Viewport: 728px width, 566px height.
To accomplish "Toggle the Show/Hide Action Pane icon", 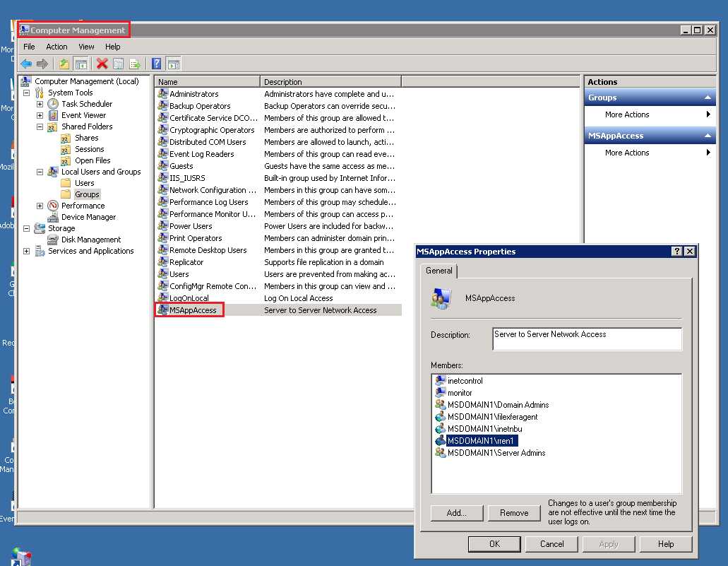I will pos(173,64).
